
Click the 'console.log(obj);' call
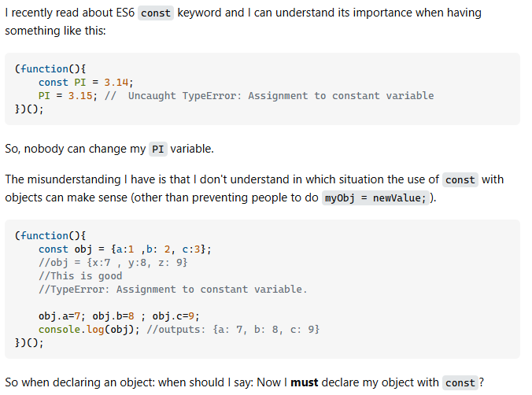click(x=89, y=329)
